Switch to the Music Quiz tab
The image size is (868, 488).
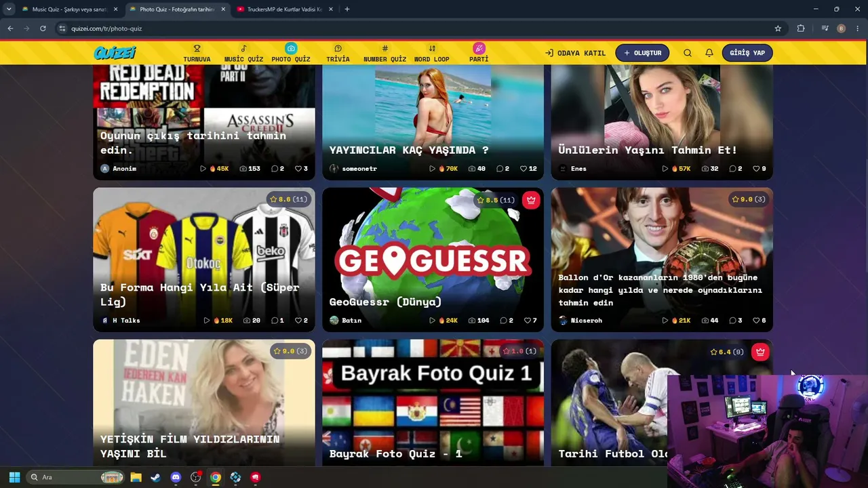pyautogui.click(x=69, y=9)
